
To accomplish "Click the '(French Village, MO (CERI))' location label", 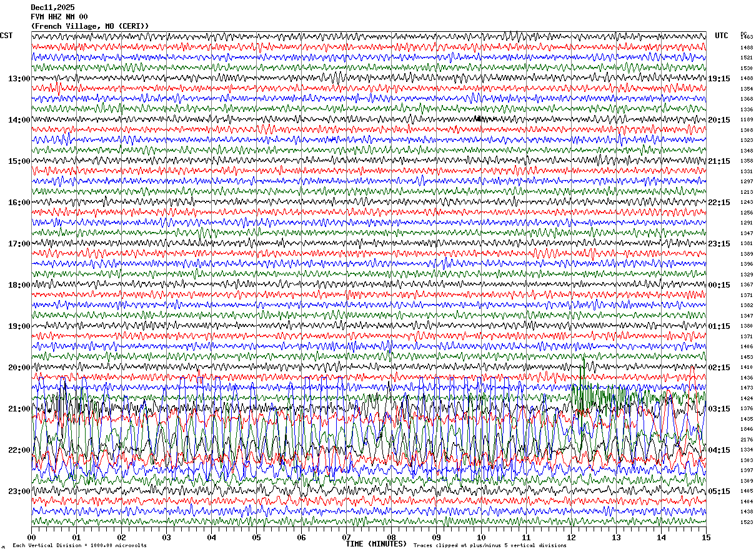I will 90,26.
